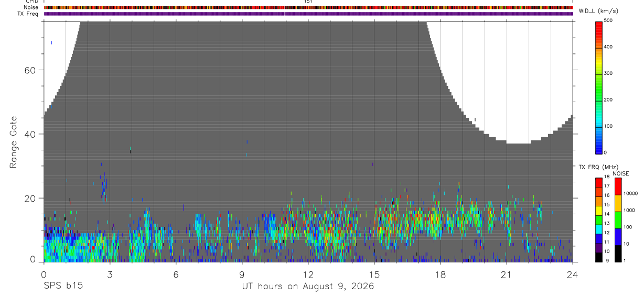Click the 18 UT hour tick label
This screenshot has width=644, height=297.
point(440,274)
